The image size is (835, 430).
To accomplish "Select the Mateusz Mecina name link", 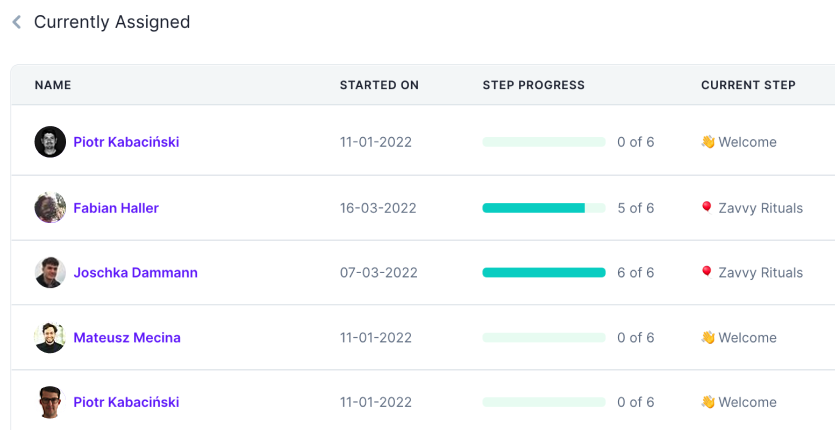I will pyautogui.click(x=127, y=338).
